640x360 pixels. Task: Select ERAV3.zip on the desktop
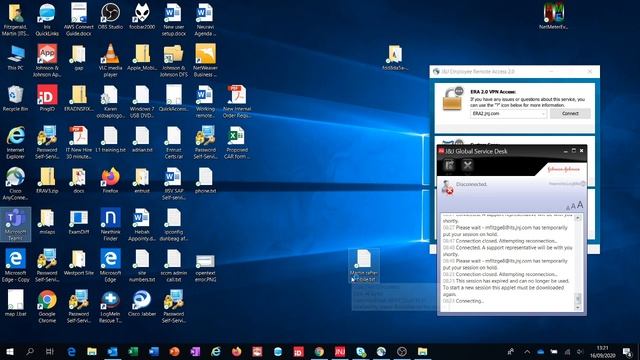pos(47,180)
